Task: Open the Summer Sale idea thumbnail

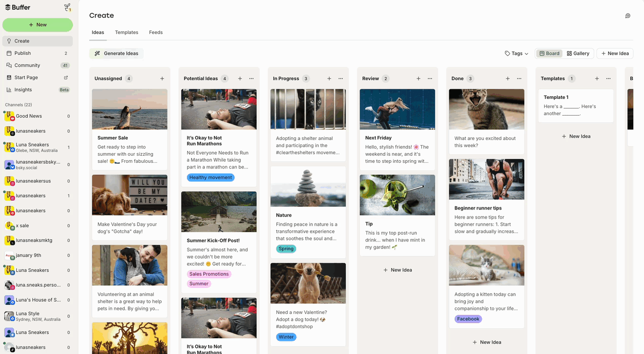Action: coord(130,109)
